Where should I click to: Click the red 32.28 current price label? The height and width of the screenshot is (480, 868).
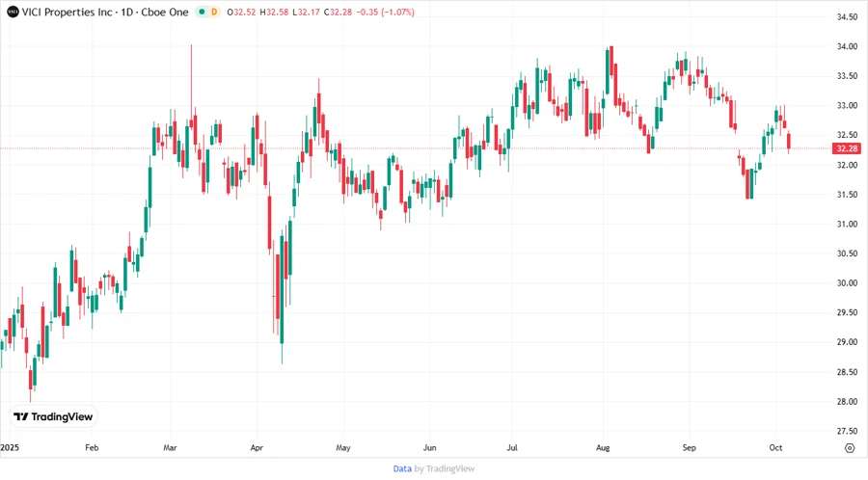tap(848, 148)
